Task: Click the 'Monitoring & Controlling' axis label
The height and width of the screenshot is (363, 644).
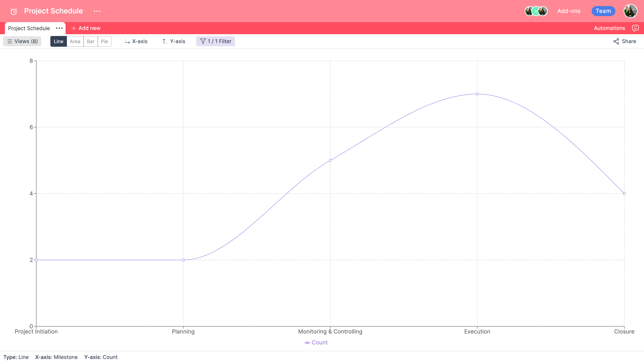Action: click(330, 331)
